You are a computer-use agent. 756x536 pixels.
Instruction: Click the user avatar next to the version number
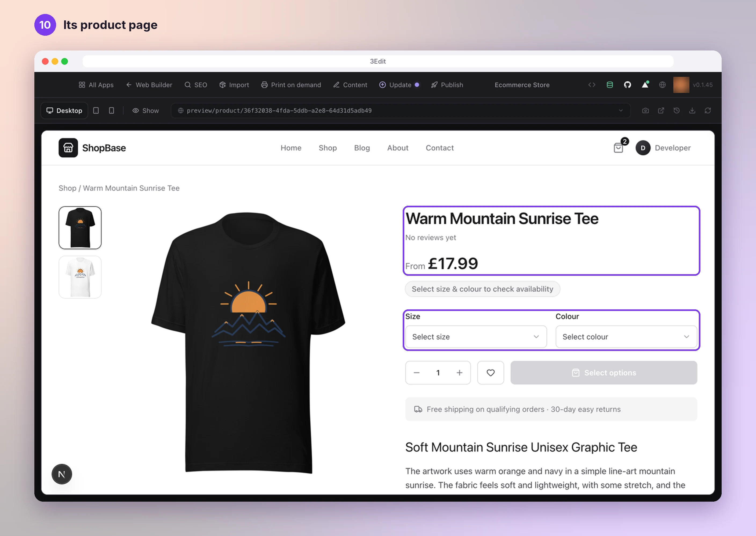[681, 85]
